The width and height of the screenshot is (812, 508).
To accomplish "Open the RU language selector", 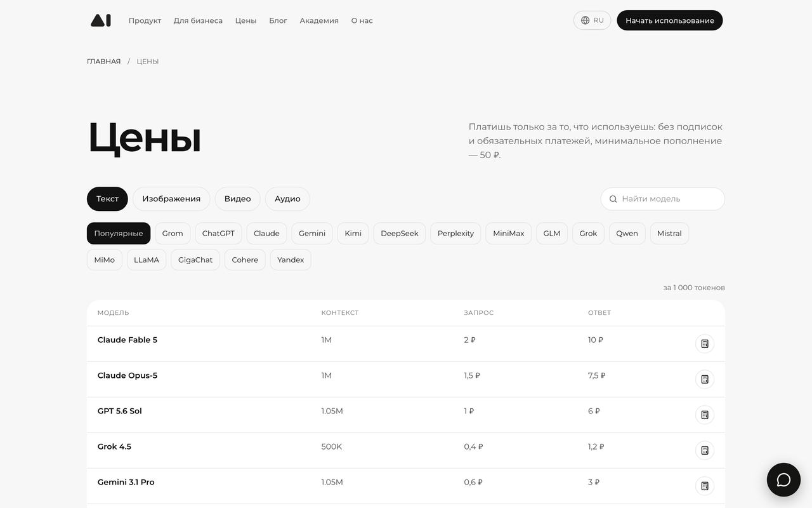I will click(592, 20).
